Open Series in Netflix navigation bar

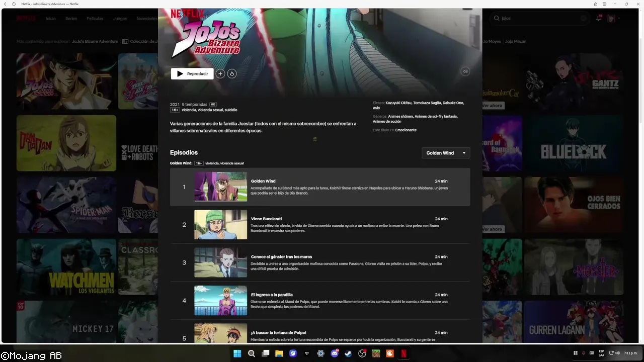pyautogui.click(x=71, y=19)
